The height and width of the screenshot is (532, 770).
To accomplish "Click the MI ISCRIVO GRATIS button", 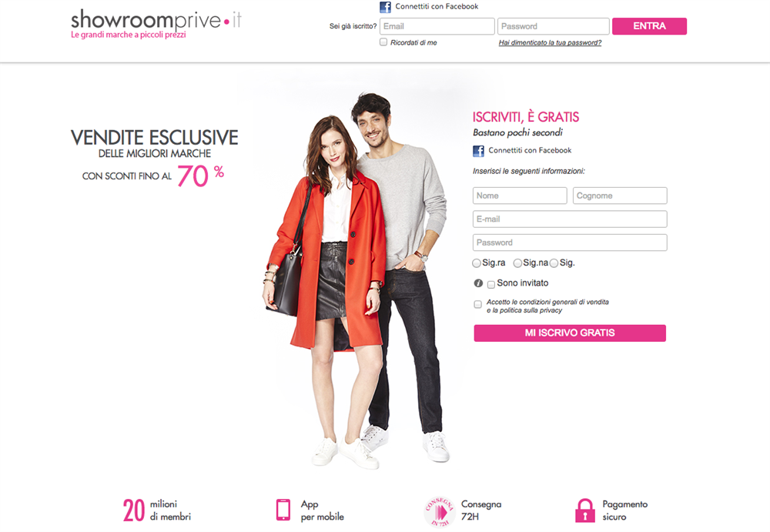I will click(x=570, y=333).
